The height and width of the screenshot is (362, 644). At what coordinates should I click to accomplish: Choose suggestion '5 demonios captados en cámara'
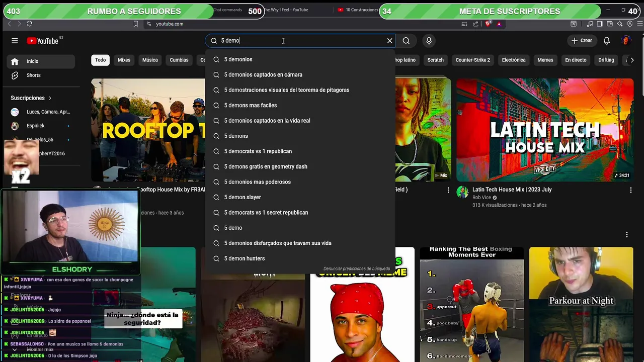pyautogui.click(x=300, y=75)
